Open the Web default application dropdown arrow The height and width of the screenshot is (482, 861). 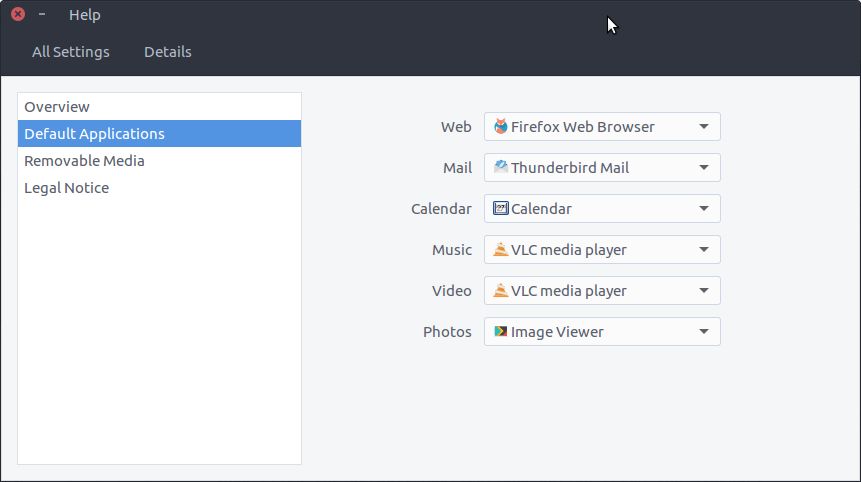click(703, 126)
